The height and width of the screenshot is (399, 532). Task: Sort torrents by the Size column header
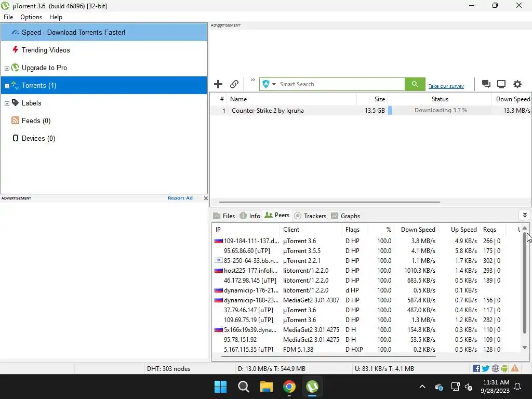coord(372,99)
